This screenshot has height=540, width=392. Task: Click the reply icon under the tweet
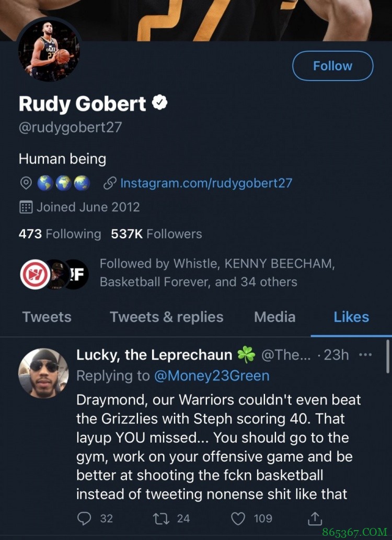pyautogui.click(x=85, y=518)
